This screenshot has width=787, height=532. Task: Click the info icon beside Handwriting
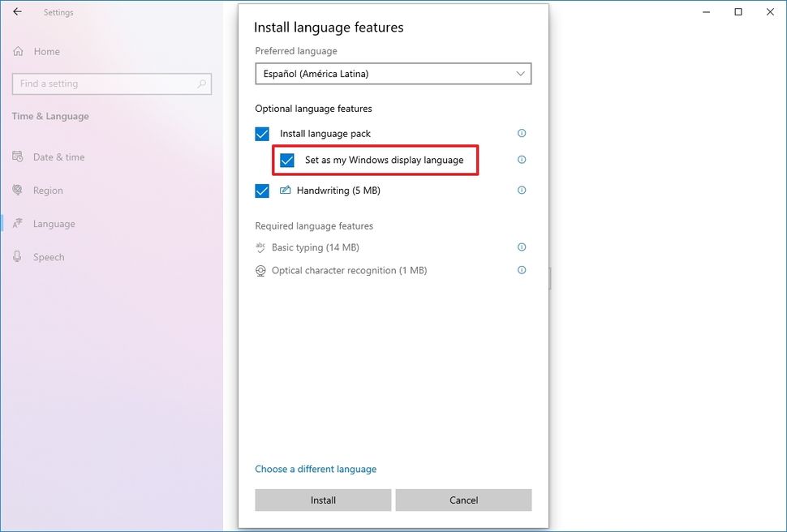click(522, 191)
